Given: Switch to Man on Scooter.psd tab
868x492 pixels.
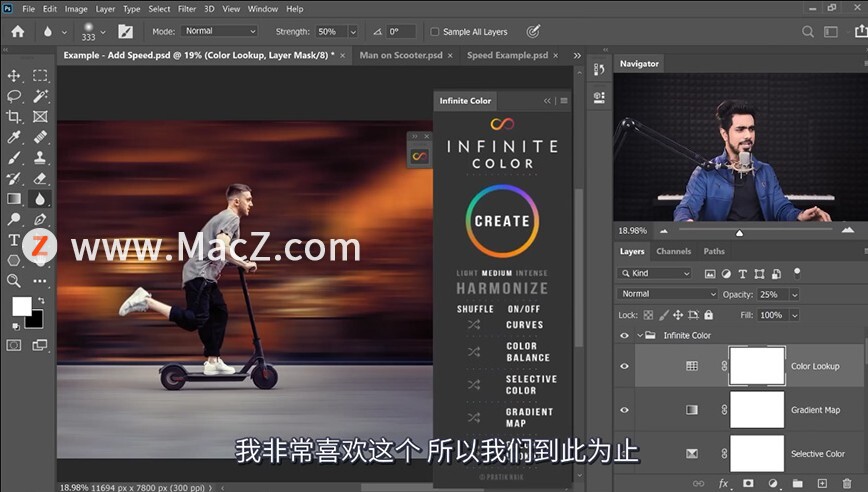Looking at the screenshot, I should (401, 55).
